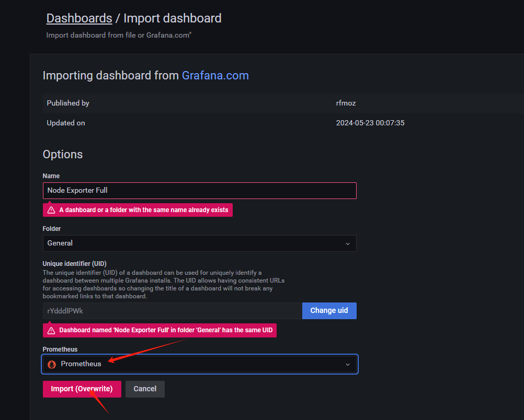Click the 'rfmoz' publisher value

coord(346,103)
